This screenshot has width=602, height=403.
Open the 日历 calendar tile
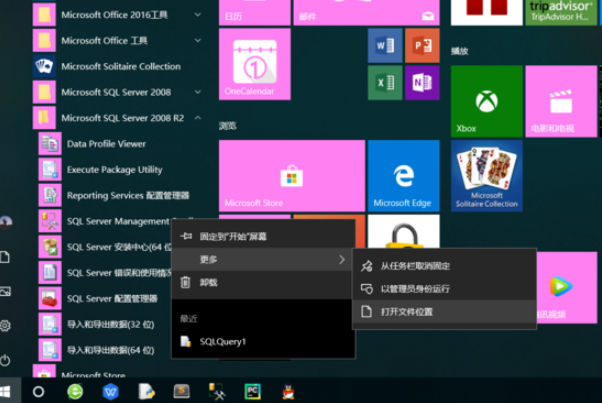pos(255,12)
